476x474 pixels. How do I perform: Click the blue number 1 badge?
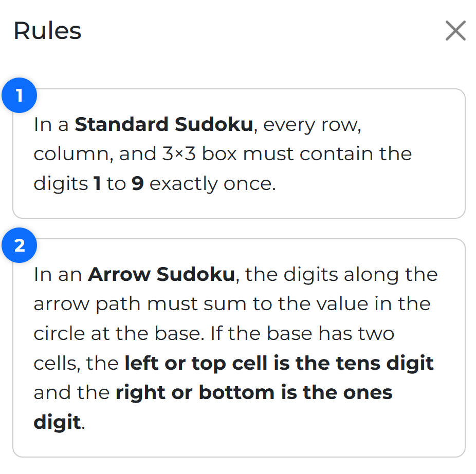click(x=20, y=96)
